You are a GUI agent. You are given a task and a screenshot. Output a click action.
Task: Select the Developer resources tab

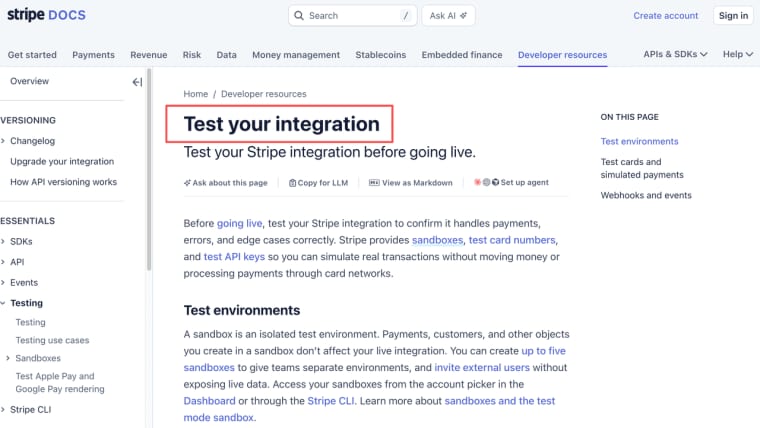562,55
